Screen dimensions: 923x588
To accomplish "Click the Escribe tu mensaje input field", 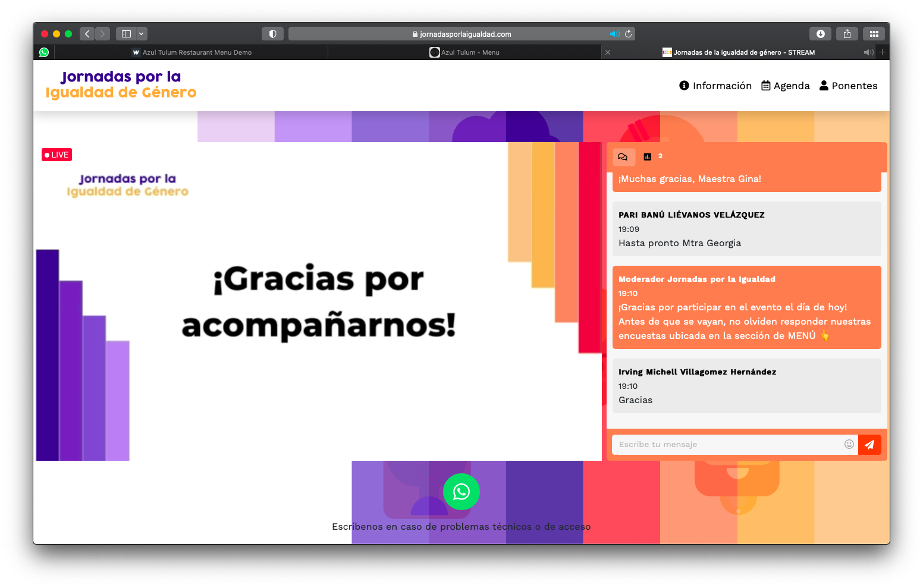I will pyautogui.click(x=714, y=444).
